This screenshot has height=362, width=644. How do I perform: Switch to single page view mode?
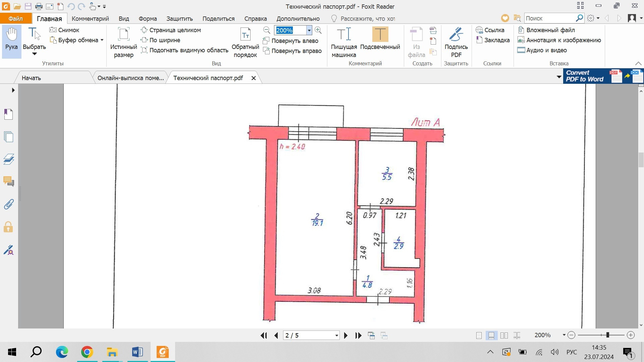pos(479,336)
